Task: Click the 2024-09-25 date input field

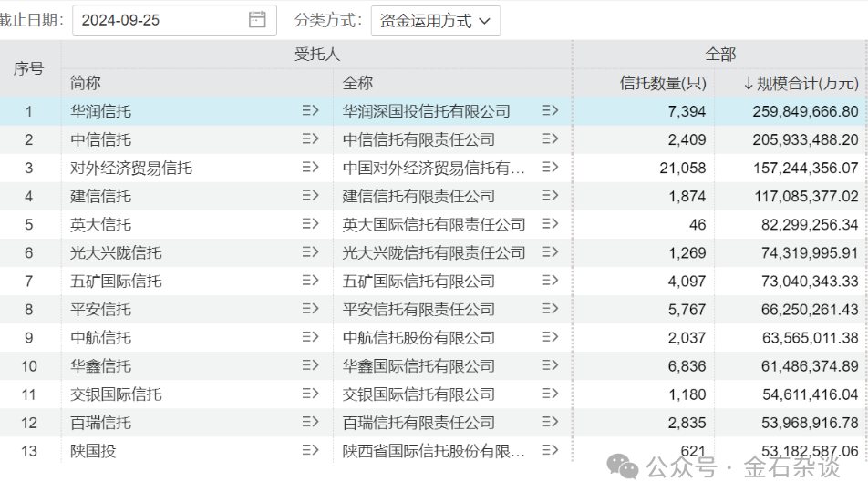Action: [174, 20]
